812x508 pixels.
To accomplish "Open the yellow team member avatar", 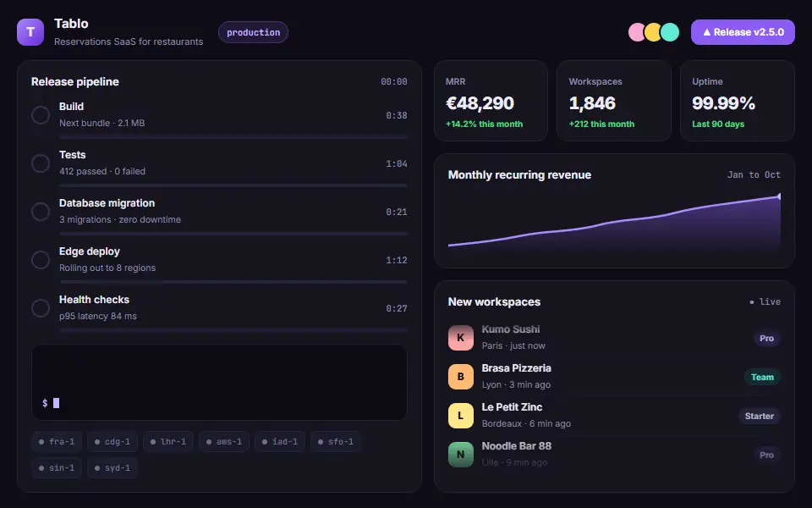I will click(x=653, y=32).
